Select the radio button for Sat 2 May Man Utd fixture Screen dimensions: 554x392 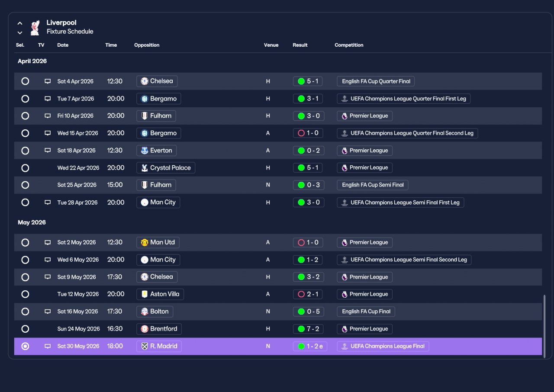click(25, 242)
